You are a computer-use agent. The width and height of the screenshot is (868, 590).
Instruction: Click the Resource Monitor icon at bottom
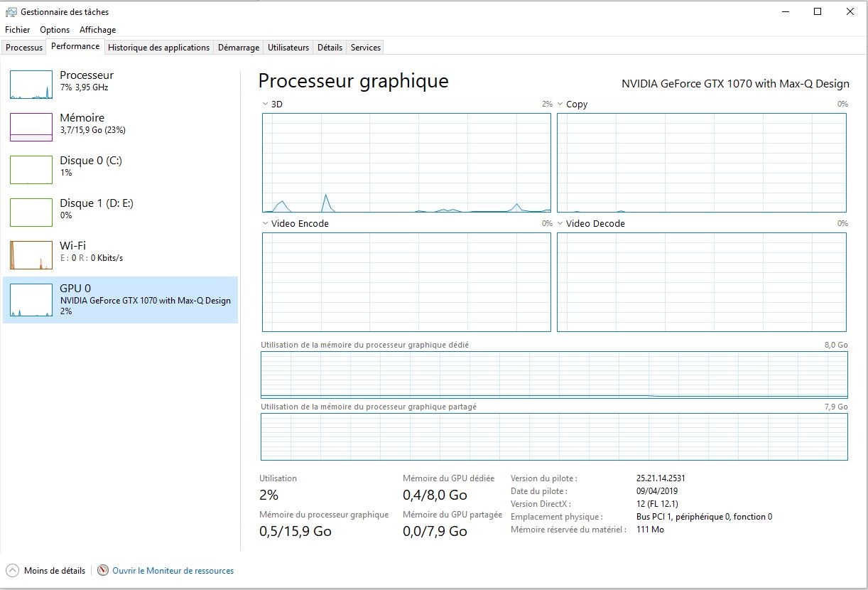click(x=103, y=570)
